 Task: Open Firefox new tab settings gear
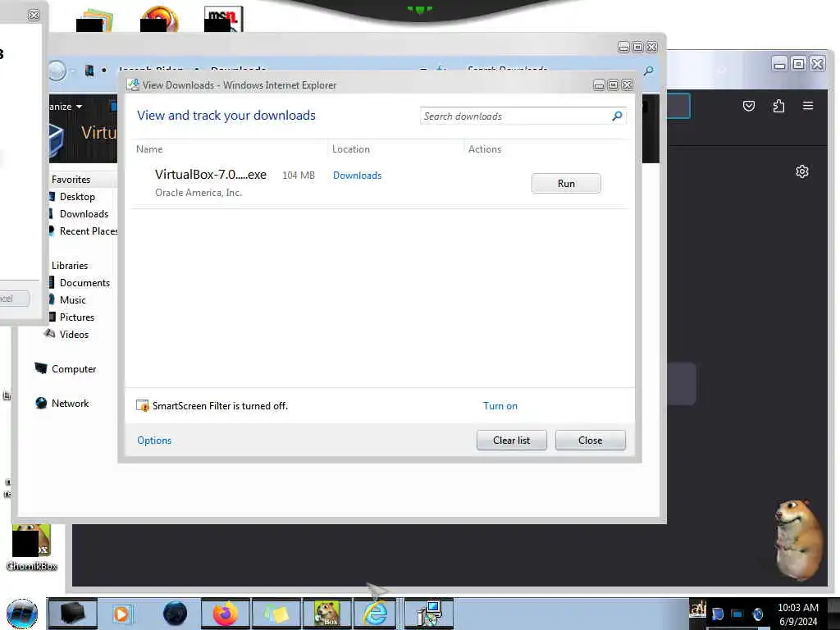click(801, 171)
